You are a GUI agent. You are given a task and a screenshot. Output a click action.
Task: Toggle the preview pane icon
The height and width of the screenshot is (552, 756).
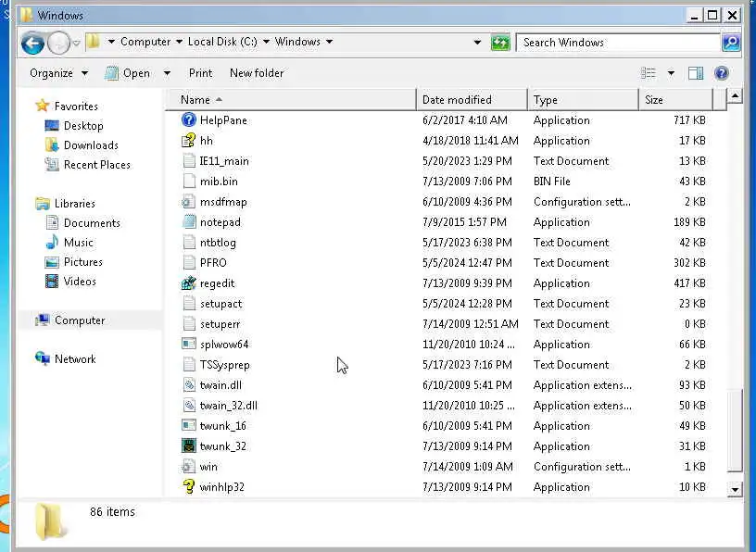point(695,73)
